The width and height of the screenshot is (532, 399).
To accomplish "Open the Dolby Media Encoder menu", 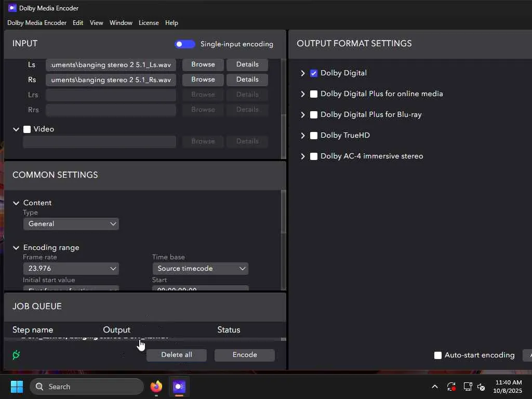I will pyautogui.click(x=37, y=23).
